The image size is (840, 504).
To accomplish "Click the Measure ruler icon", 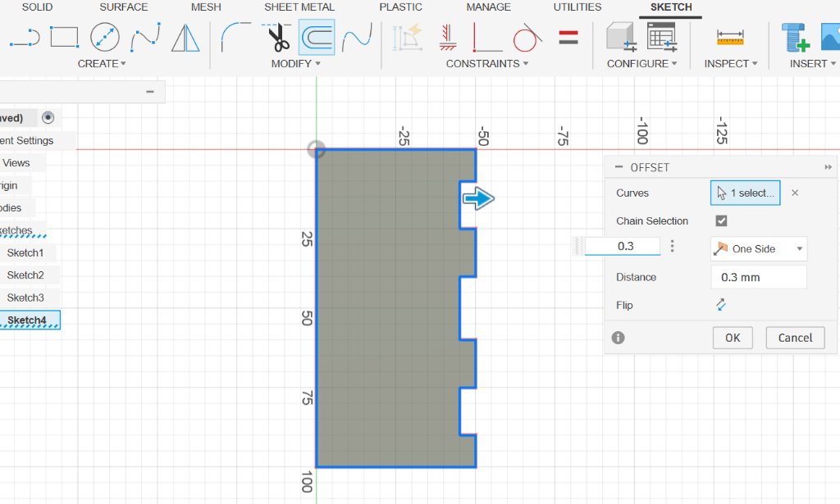I will (729, 38).
